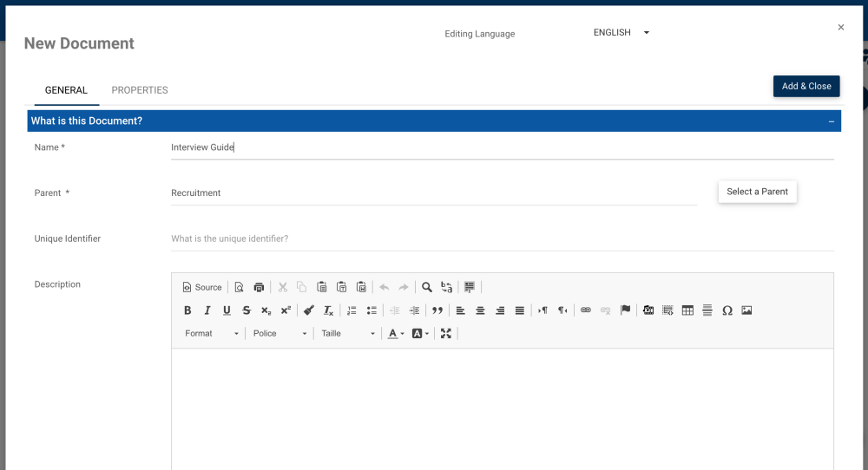The width and height of the screenshot is (868, 470).
Task: Click the Unlink icon
Action: point(605,310)
